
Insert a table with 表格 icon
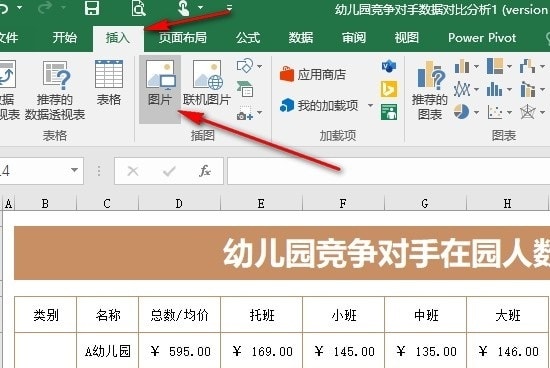coord(109,83)
